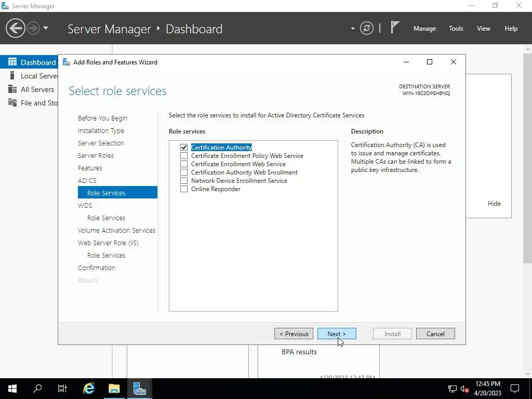532x399 pixels.
Task: Click the Previous button
Action: (294, 334)
